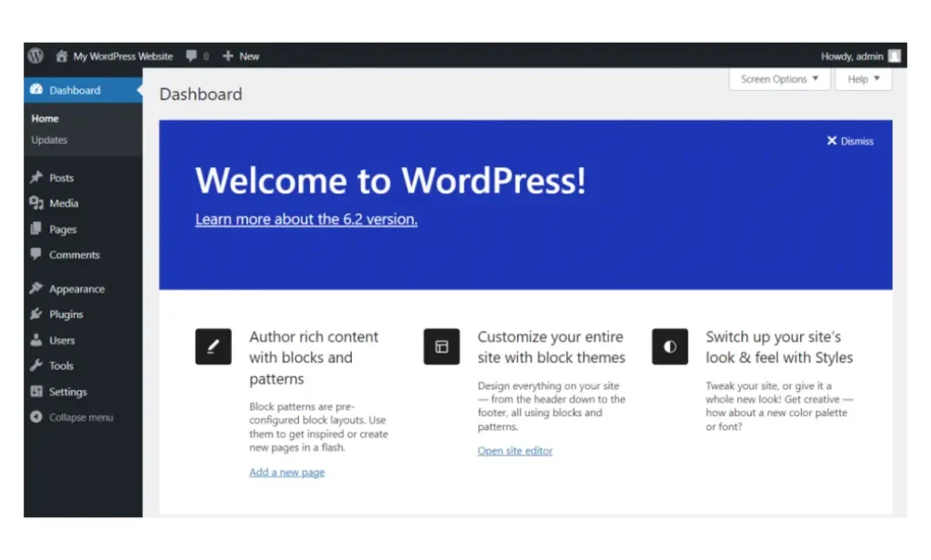This screenshot has height=560, width=931.
Task: Click Howdy, admin account text
Action: pos(852,55)
